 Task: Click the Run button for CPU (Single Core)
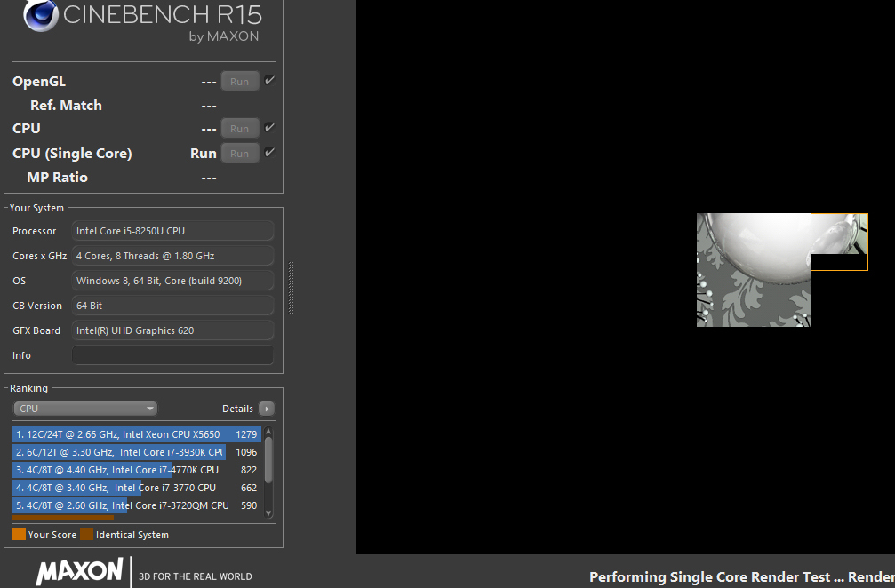click(240, 154)
